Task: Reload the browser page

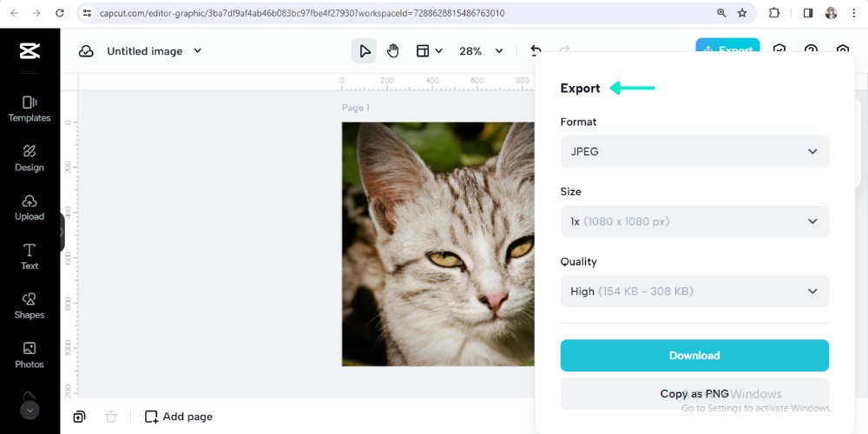Action: coord(59,13)
